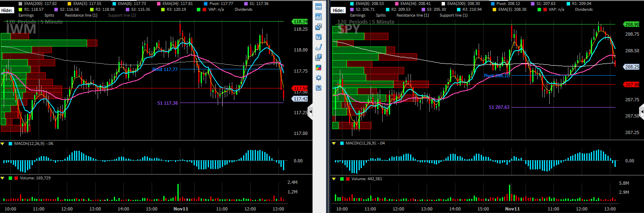Click the blue Pivot swatch on SPY chart
The width and height of the screenshot is (644, 213).
point(492,3)
